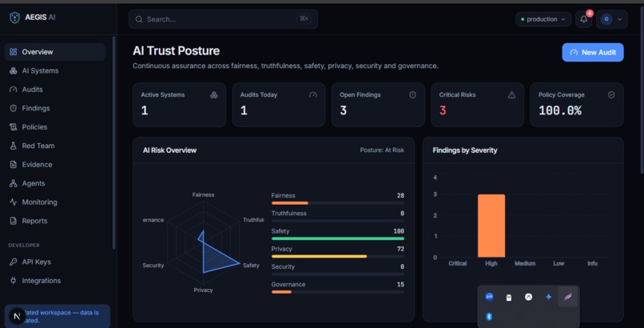The width and height of the screenshot is (644, 328).
Task: Click the High severity orange bar
Action: tap(491, 226)
